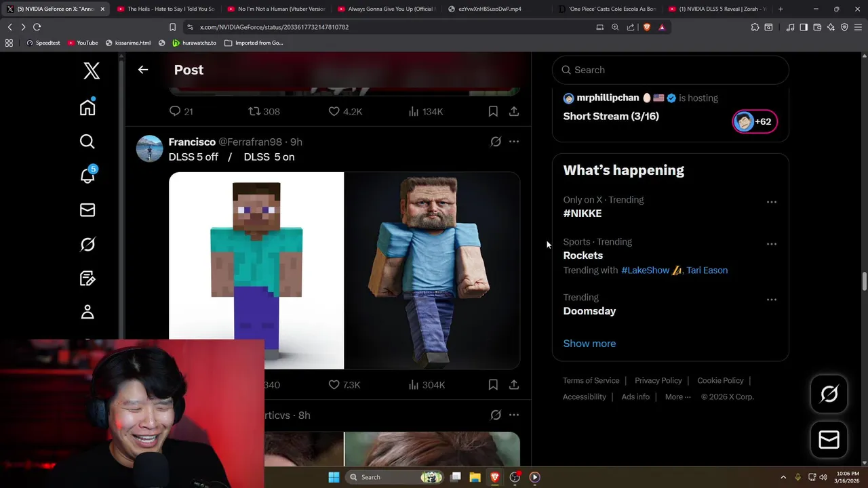Join the space via +62 listeners badge
Image resolution: width=868 pixels, height=488 pixels.
755,121
